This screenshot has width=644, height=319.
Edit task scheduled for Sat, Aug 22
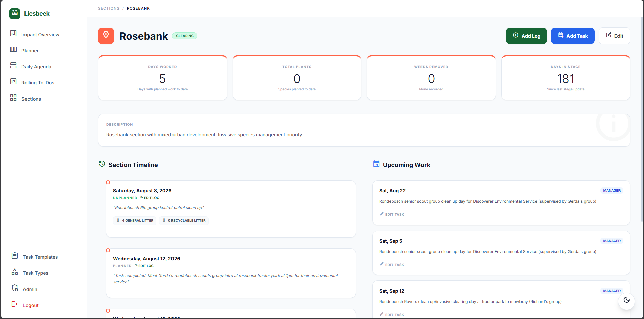tap(392, 214)
